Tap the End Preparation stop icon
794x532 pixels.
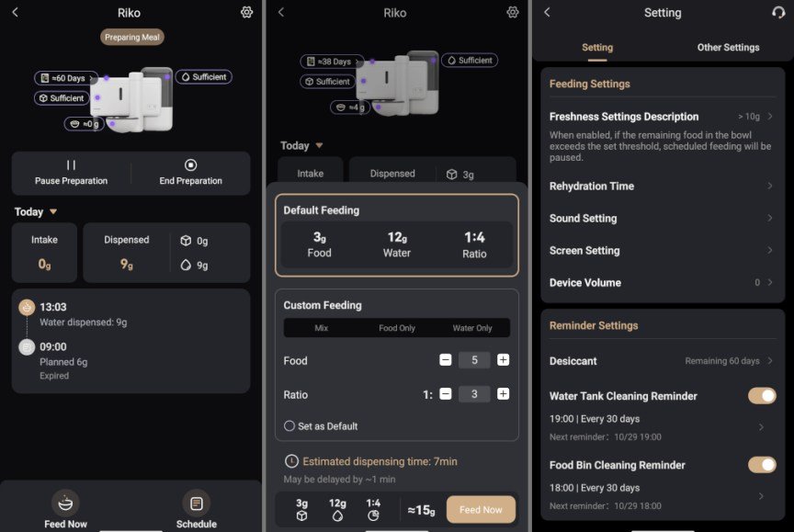(x=190, y=165)
